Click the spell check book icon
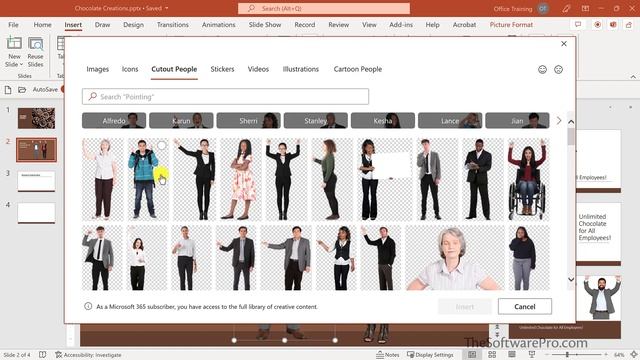 (x=42, y=355)
